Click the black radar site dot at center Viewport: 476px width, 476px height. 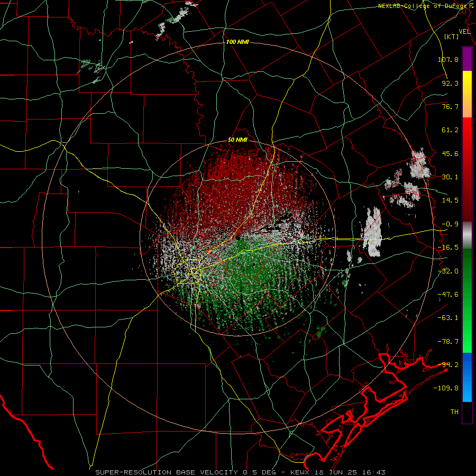pos(237,237)
